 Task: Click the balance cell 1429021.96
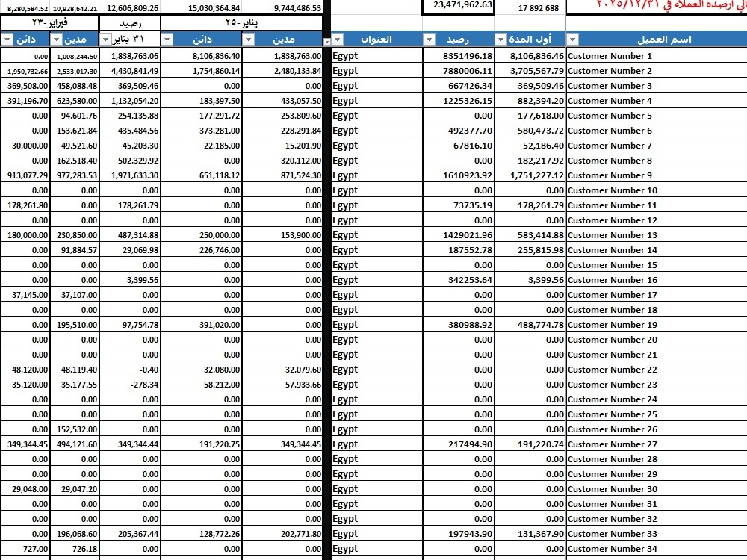[x=459, y=235]
